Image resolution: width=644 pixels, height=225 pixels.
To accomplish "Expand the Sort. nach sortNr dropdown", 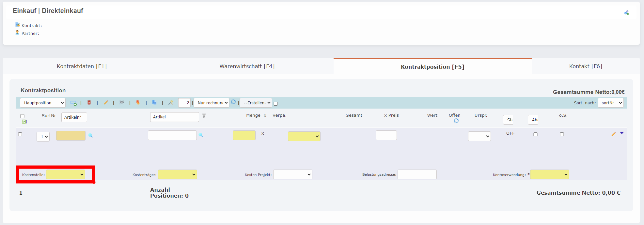I will (610, 103).
